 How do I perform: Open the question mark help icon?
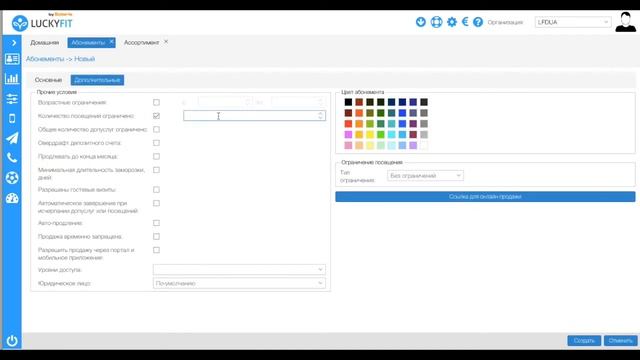click(x=478, y=22)
